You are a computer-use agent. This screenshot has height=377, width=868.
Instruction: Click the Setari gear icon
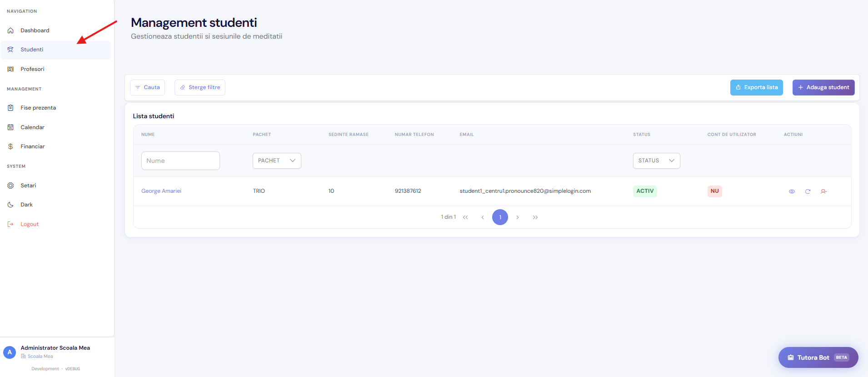(x=10, y=186)
